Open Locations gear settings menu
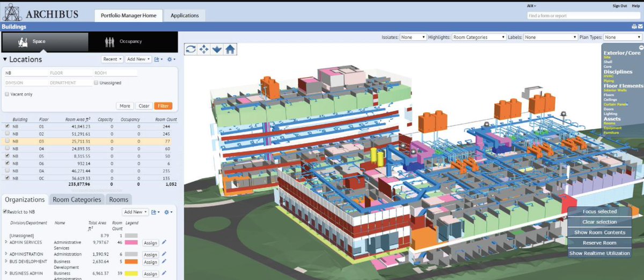The height and width of the screenshot is (280, 644). (171, 59)
